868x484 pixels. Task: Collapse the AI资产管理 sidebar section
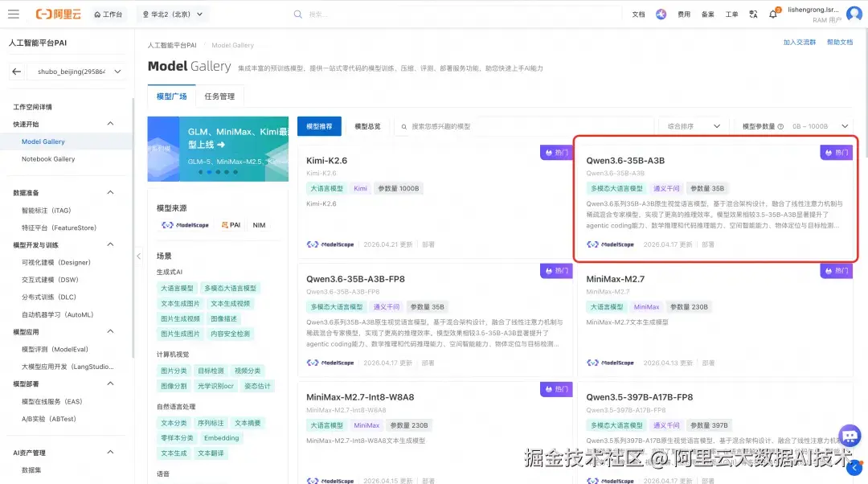[x=110, y=452]
